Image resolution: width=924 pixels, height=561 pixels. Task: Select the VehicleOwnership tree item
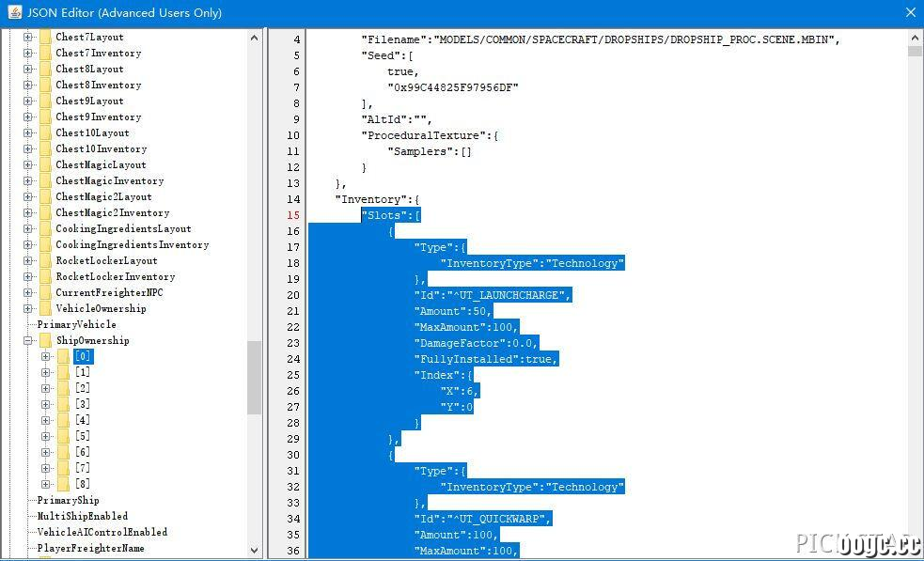(x=101, y=308)
